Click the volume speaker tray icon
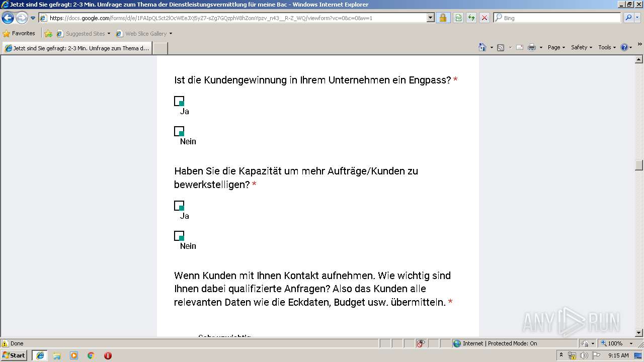This screenshot has width=644, height=362. point(584,355)
